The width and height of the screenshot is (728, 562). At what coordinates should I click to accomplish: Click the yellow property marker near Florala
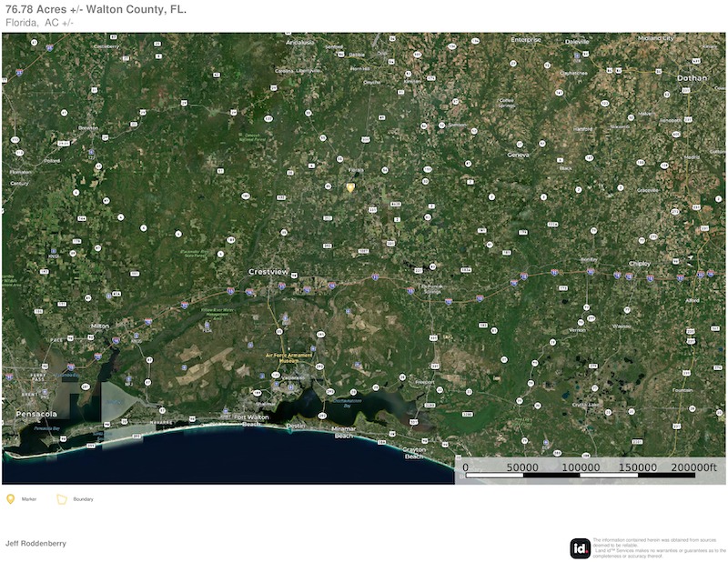349,187
